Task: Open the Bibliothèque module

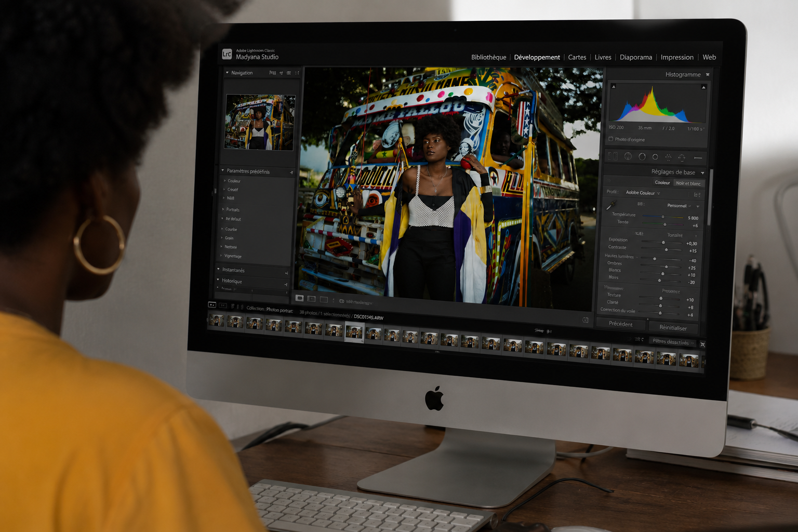Action: tap(488, 57)
